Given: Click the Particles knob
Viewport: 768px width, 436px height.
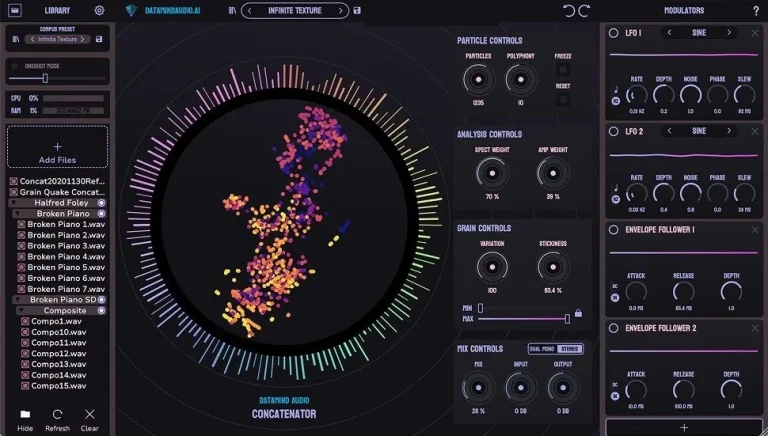Looking at the screenshot, I should [x=479, y=79].
